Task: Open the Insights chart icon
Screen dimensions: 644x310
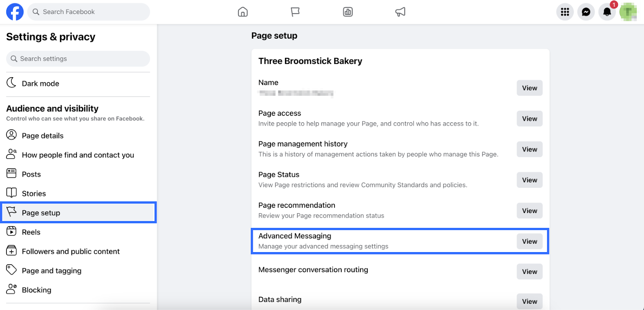Action: pyautogui.click(x=348, y=12)
